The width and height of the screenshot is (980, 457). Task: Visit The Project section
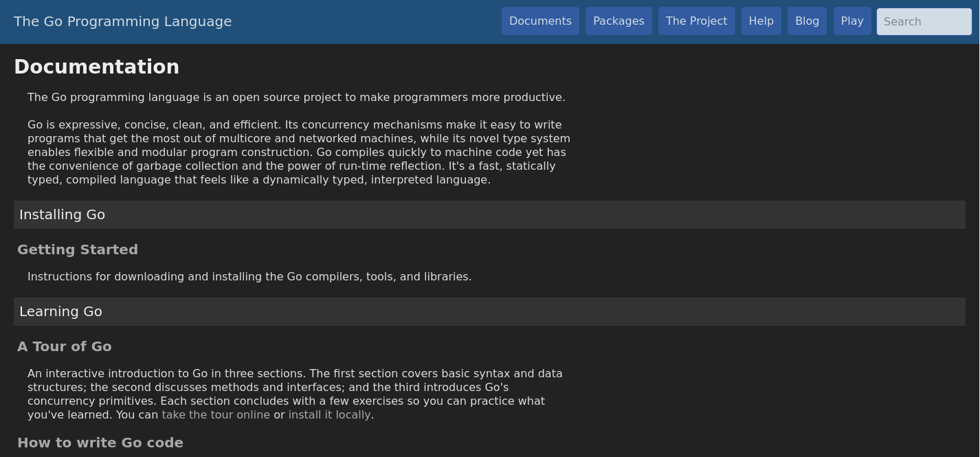coord(696,21)
